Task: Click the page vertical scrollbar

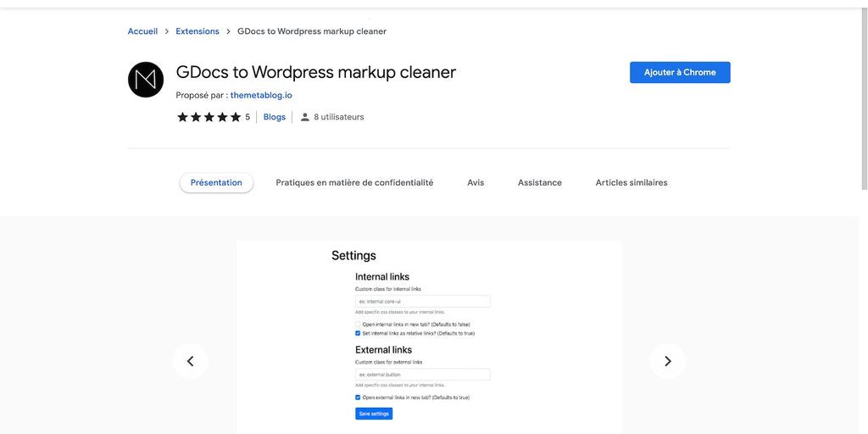Action: click(x=864, y=100)
